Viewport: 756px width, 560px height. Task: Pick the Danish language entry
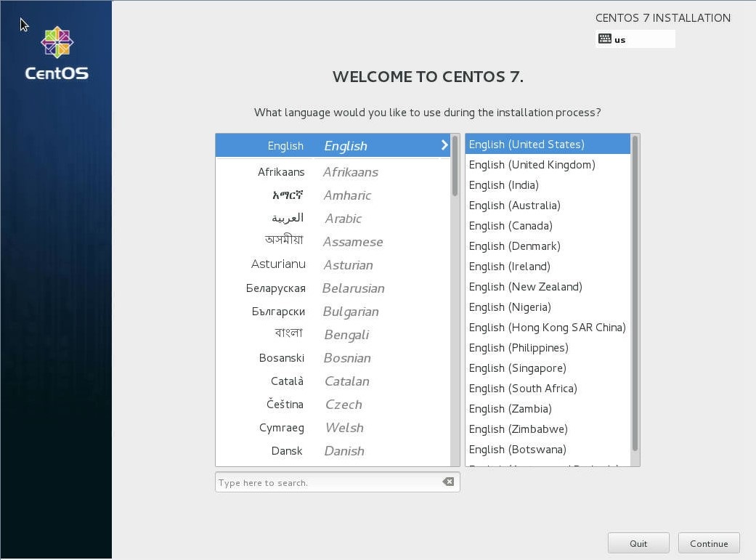[x=333, y=451]
